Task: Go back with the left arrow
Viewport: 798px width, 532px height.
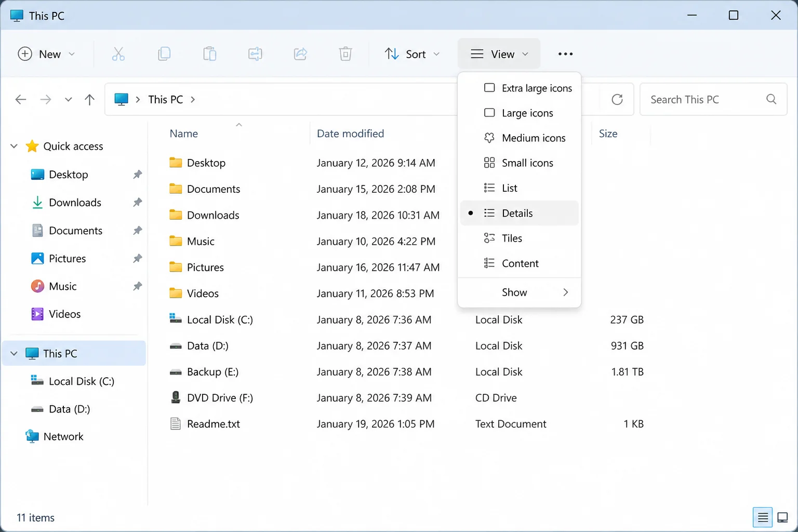Action: tap(21, 99)
